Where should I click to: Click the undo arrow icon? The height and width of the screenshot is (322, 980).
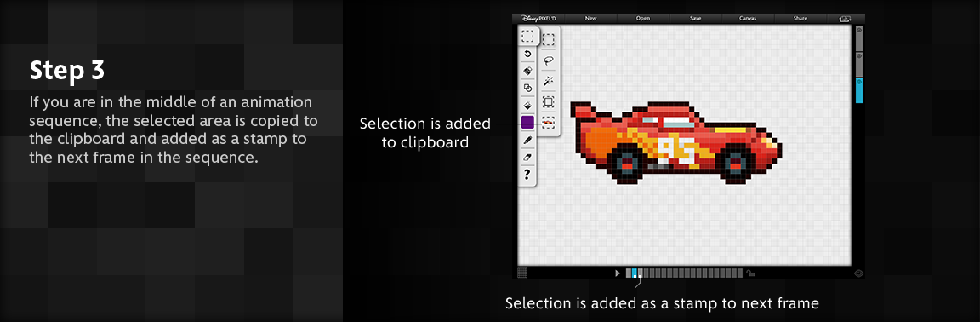[x=527, y=54]
